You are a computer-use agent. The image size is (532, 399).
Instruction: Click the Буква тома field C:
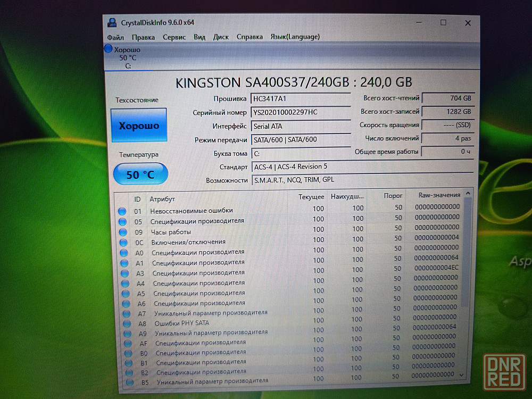click(x=301, y=154)
